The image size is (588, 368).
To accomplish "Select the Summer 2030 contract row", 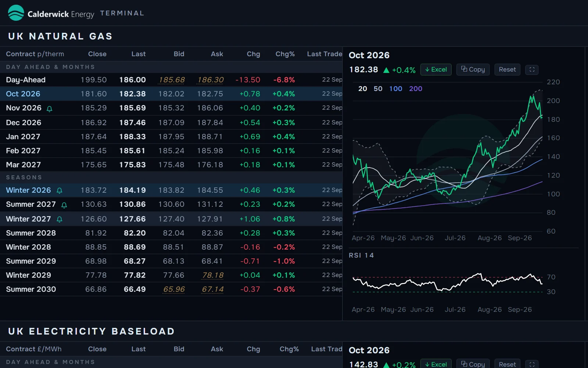I will click(171, 289).
